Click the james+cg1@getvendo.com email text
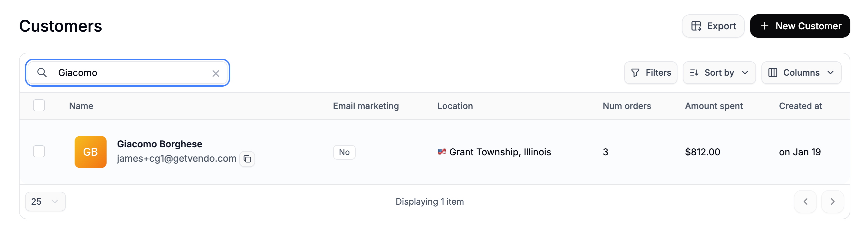 pyautogui.click(x=177, y=158)
